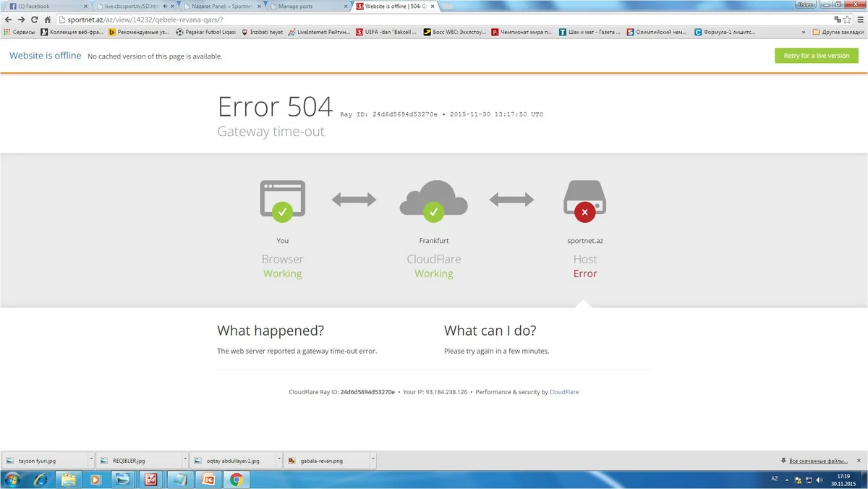Open the Чемпионат мира bookmark
Image resolution: width=868 pixels, height=489 pixels.
(x=522, y=32)
